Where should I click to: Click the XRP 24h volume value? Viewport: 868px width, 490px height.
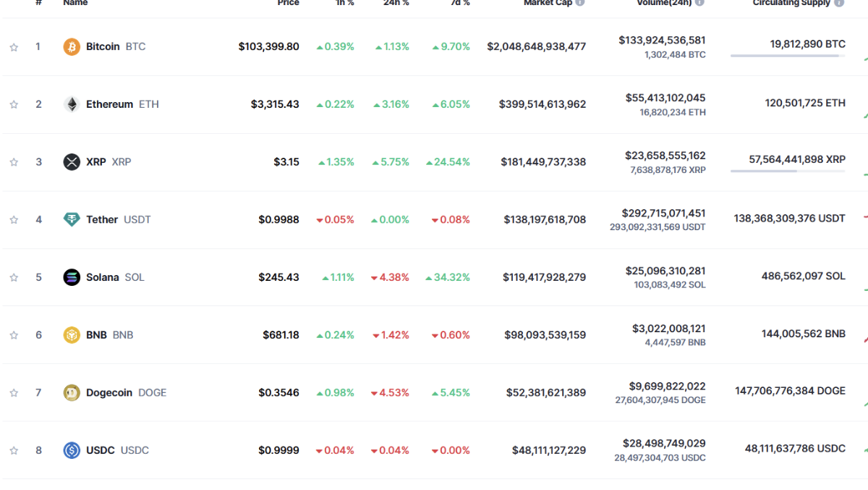pos(665,156)
